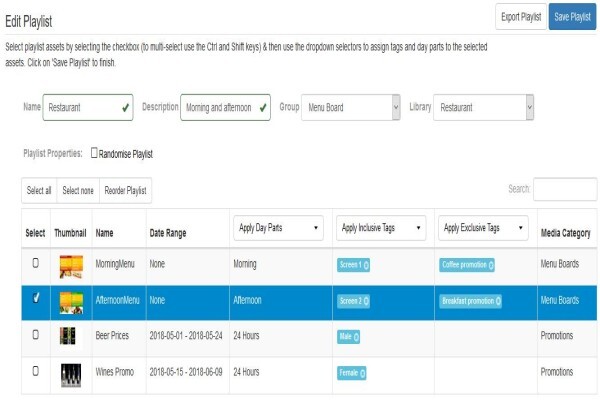This screenshot has width=600, height=400.
Task: Expand the Apply Inclusive Tags dropdown
Action: [381, 228]
